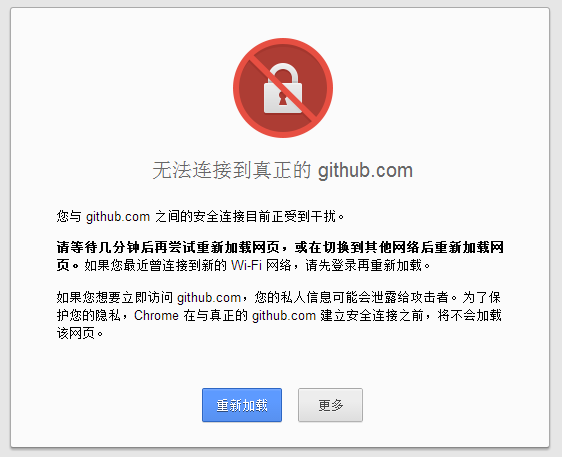Image resolution: width=562 pixels, height=457 pixels.
Task: Click the word Wi-Fi in the second paragraph
Action: tap(246, 265)
